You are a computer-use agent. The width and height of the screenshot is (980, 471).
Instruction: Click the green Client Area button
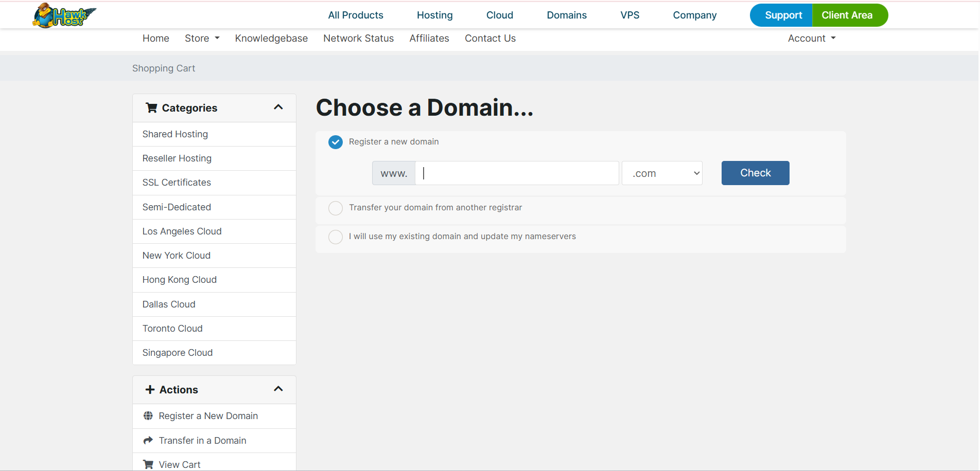pyautogui.click(x=847, y=15)
